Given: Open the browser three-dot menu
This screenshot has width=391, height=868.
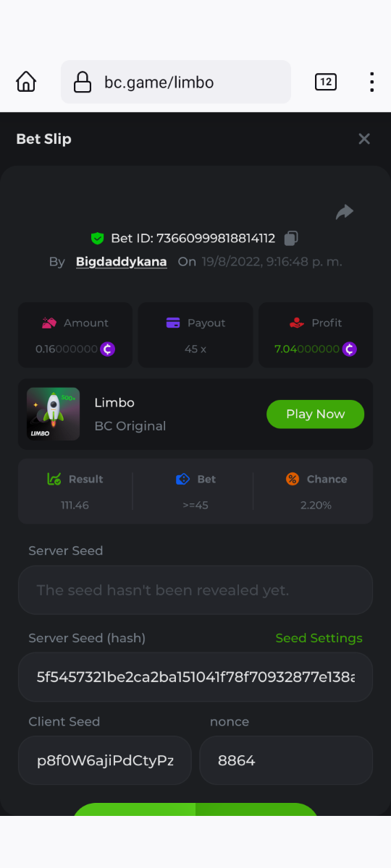Looking at the screenshot, I should pyautogui.click(x=371, y=82).
